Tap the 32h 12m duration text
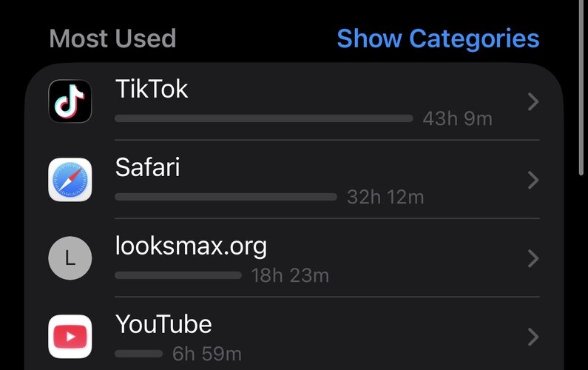 pyautogui.click(x=385, y=197)
